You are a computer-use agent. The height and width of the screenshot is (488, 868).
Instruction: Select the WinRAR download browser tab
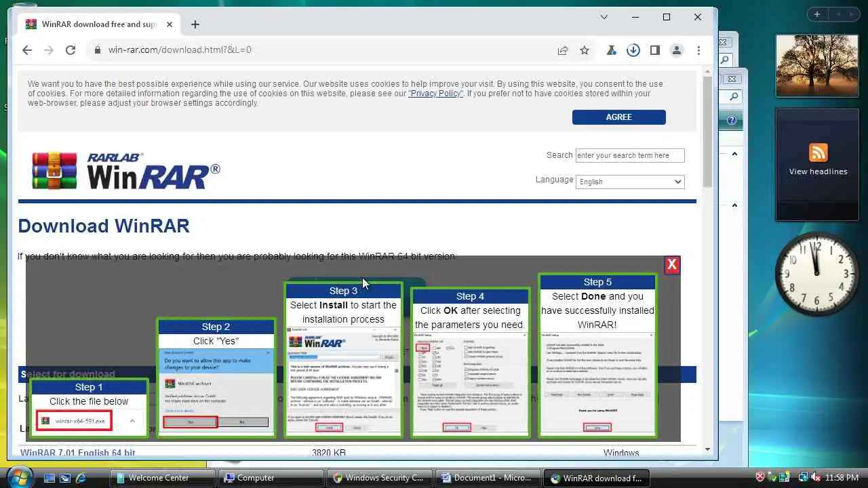click(x=99, y=24)
